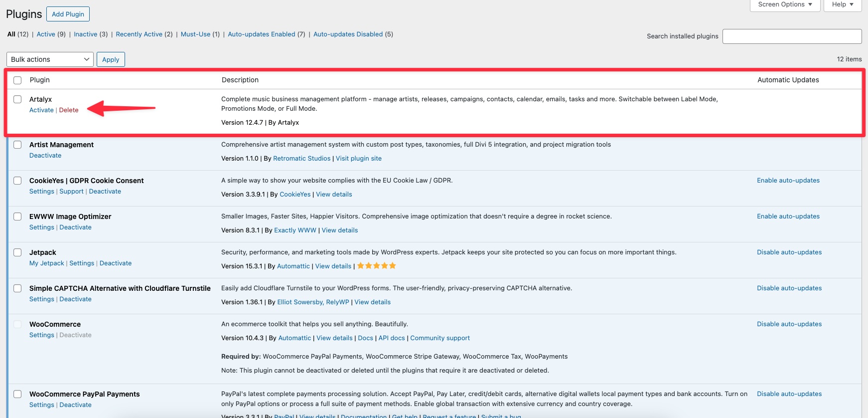Viewport: 868px width, 418px height.
Task: Check the EWWW Image Optimizer checkbox
Action: 17,216
